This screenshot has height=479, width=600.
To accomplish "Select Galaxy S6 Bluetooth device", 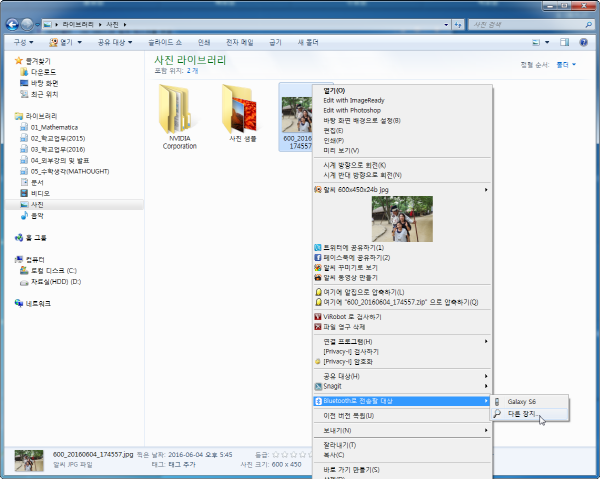I will (x=530, y=402).
